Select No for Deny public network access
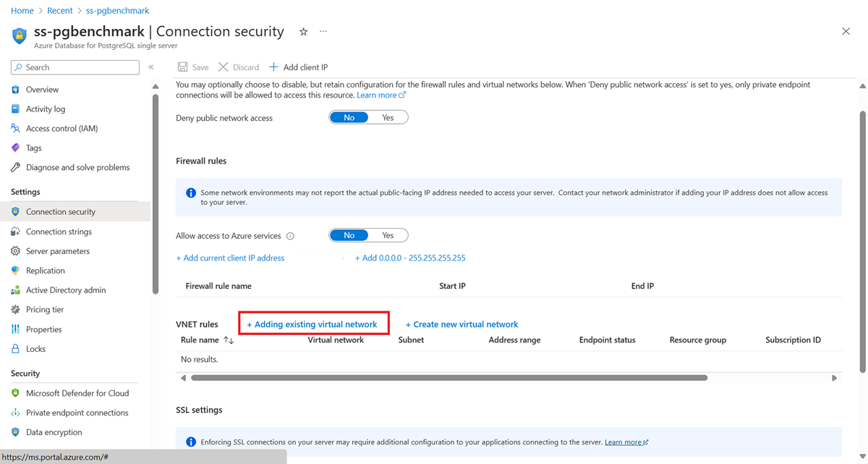868x464 pixels. pyautogui.click(x=349, y=117)
